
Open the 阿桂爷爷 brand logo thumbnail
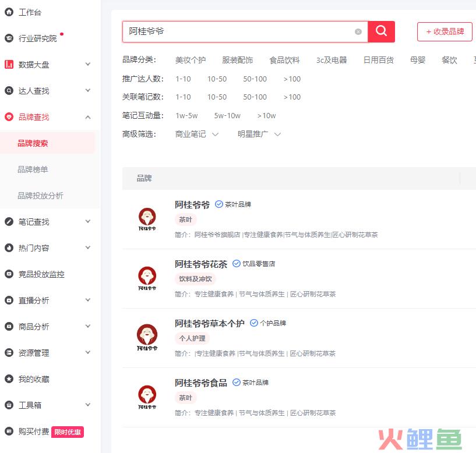pos(147,219)
